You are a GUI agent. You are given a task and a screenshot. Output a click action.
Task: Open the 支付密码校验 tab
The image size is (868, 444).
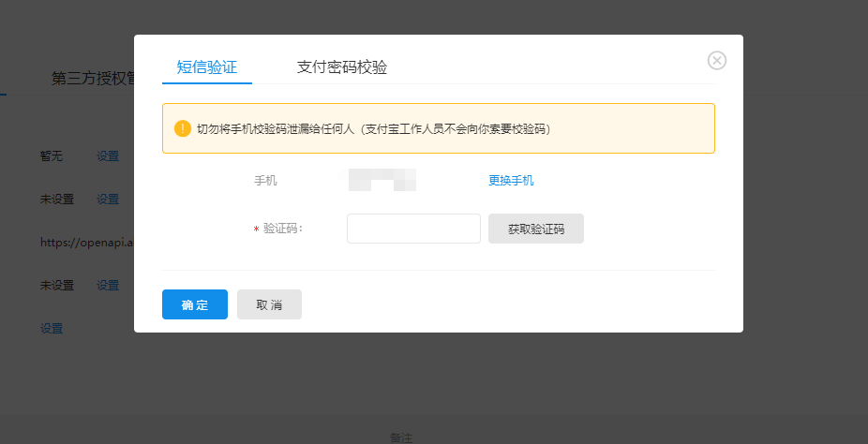(342, 67)
